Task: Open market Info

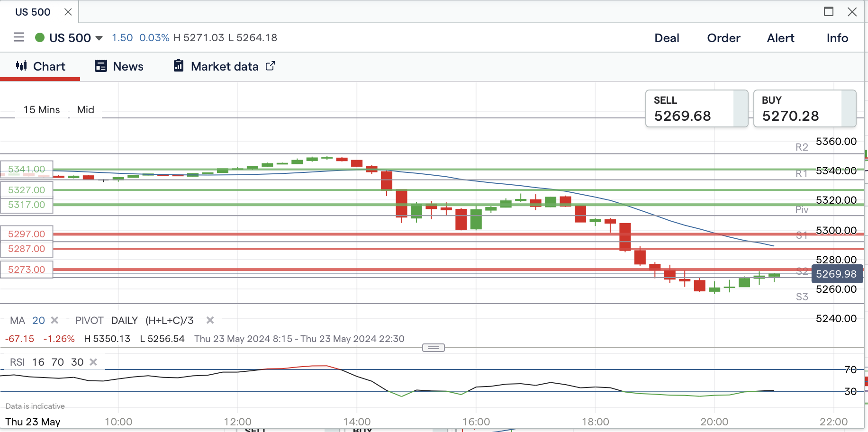Action: (837, 38)
